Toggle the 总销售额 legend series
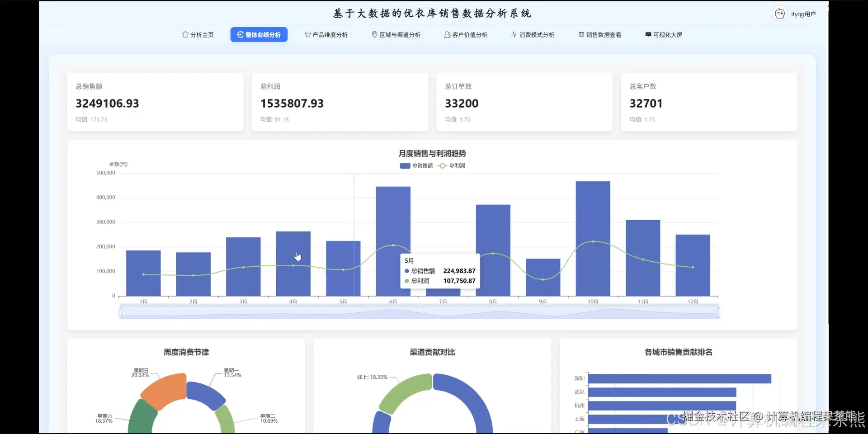Viewport: 868px width, 434px height. coord(416,165)
